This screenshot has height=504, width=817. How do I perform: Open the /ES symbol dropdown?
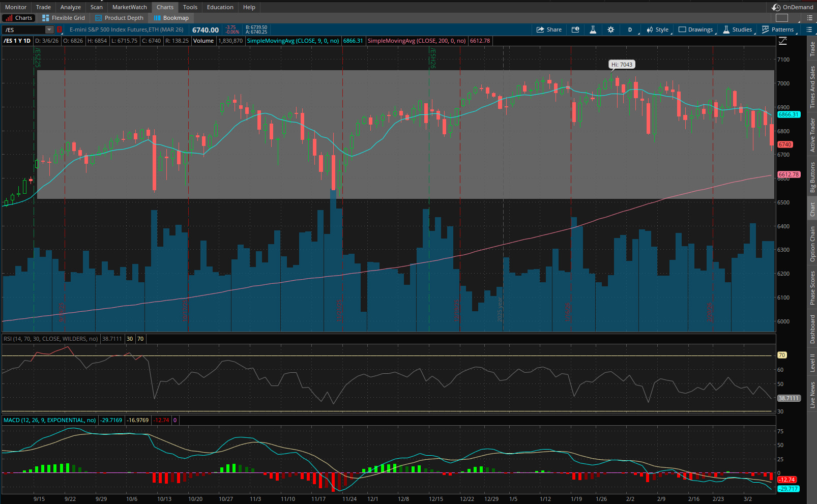click(50, 29)
